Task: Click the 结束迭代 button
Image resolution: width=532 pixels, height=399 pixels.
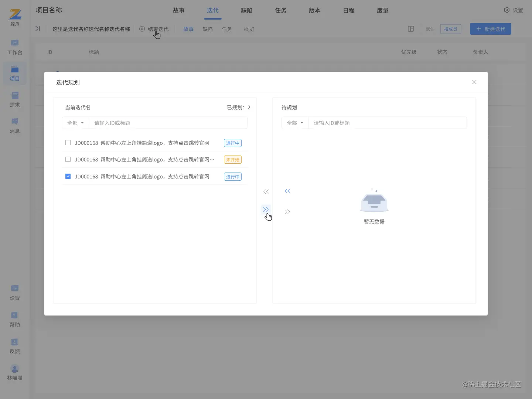Action: tap(158, 29)
